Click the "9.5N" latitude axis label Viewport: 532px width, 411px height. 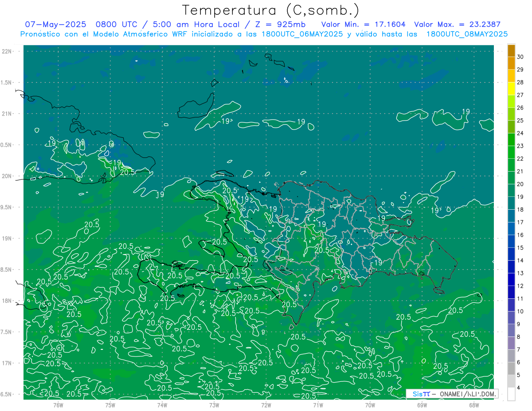(7, 207)
